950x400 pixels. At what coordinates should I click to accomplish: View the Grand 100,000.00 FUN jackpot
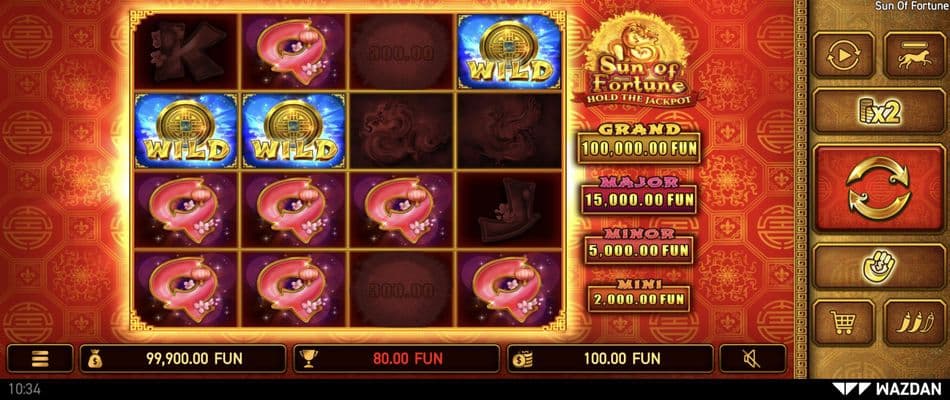(639, 144)
